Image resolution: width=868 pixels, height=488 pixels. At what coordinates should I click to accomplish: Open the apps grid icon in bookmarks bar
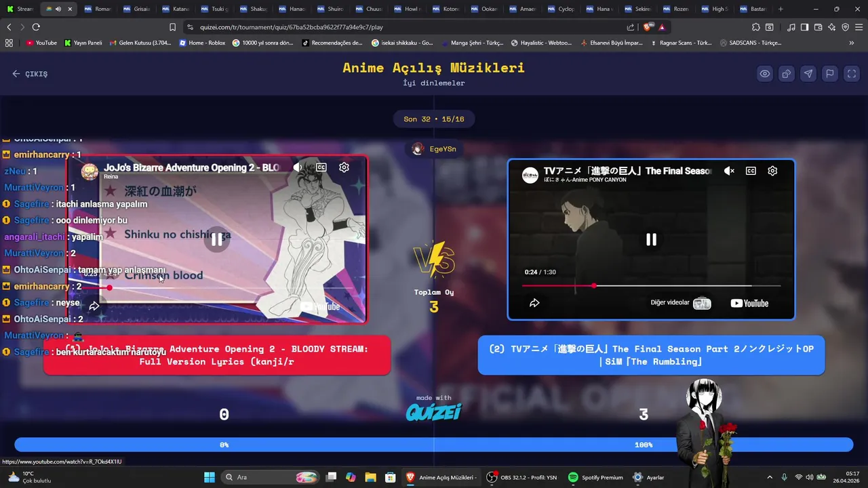(x=9, y=43)
